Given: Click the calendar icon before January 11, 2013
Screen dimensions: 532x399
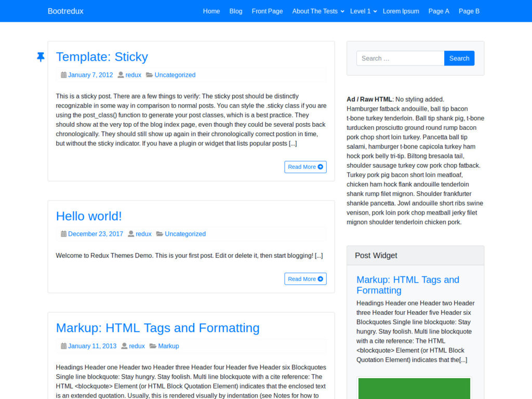Looking at the screenshot, I should click(63, 346).
